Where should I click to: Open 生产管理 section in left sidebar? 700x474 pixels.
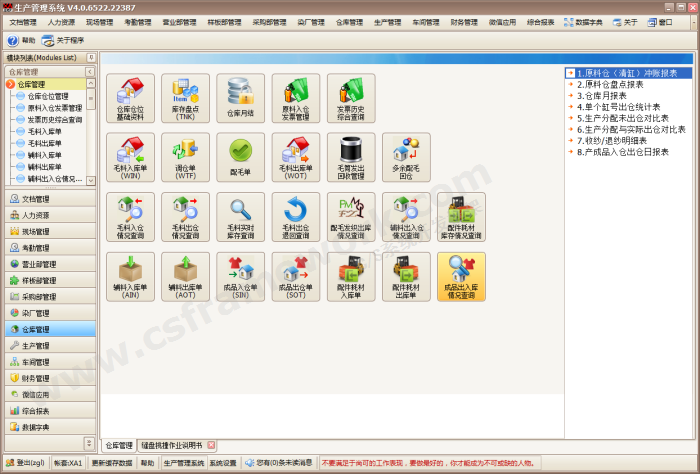(36, 345)
